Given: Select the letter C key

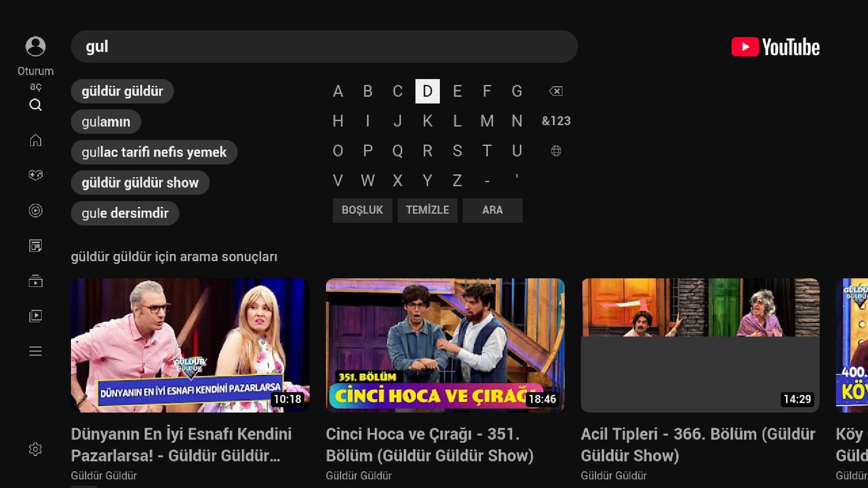Looking at the screenshot, I should coord(398,91).
